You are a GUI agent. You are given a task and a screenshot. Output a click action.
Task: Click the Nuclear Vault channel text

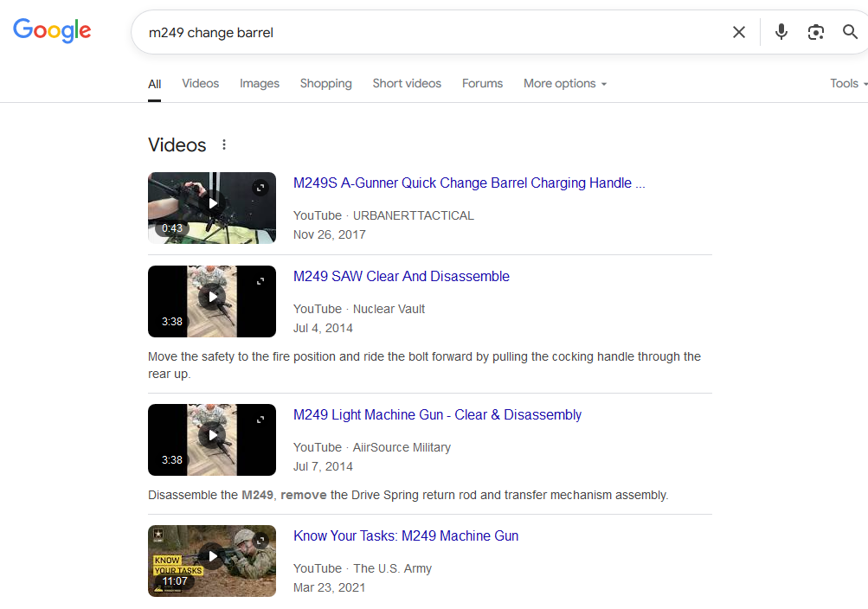tap(389, 309)
